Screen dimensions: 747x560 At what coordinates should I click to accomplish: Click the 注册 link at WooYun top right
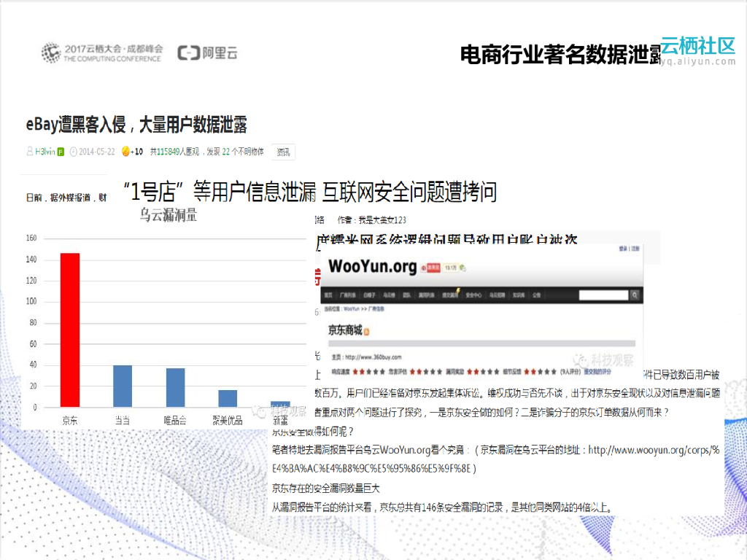pyautogui.click(x=635, y=249)
